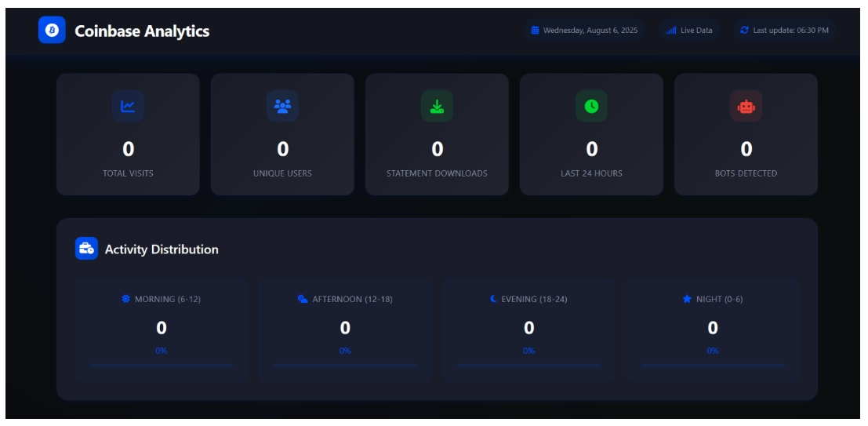Click the large 0 count in Evening card
868x426 pixels.
528,328
